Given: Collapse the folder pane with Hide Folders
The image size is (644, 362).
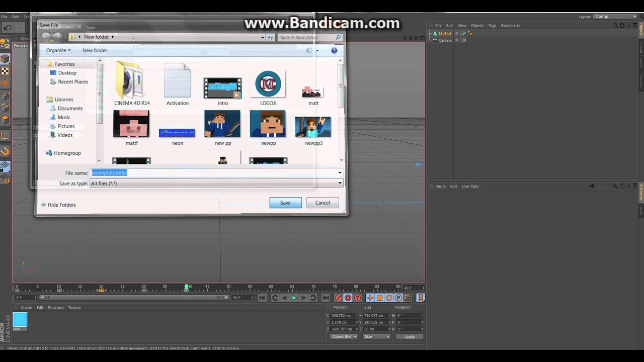Looking at the screenshot, I should click(58, 205).
